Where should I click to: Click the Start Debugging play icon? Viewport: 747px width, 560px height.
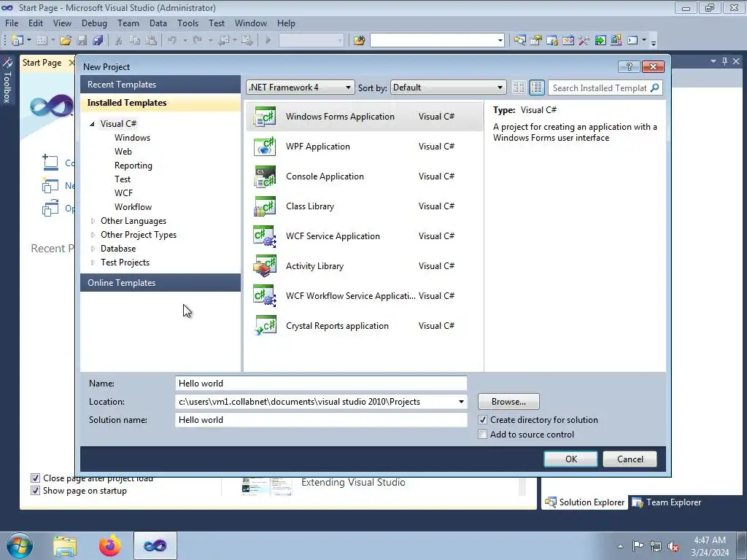[x=268, y=41]
